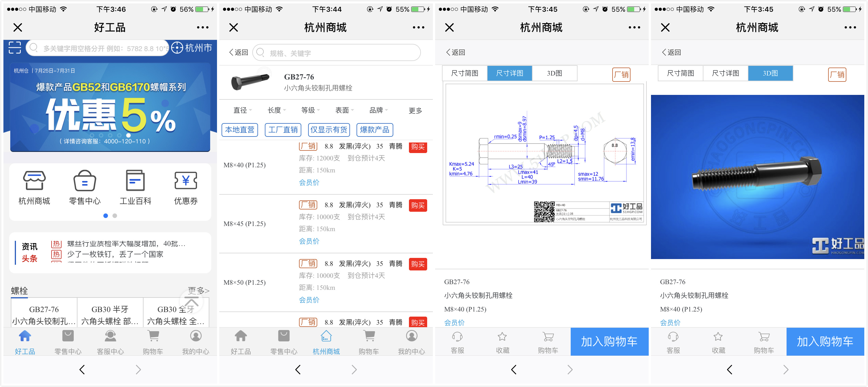Toggle the 仅显示有货 filter chip

(x=329, y=130)
